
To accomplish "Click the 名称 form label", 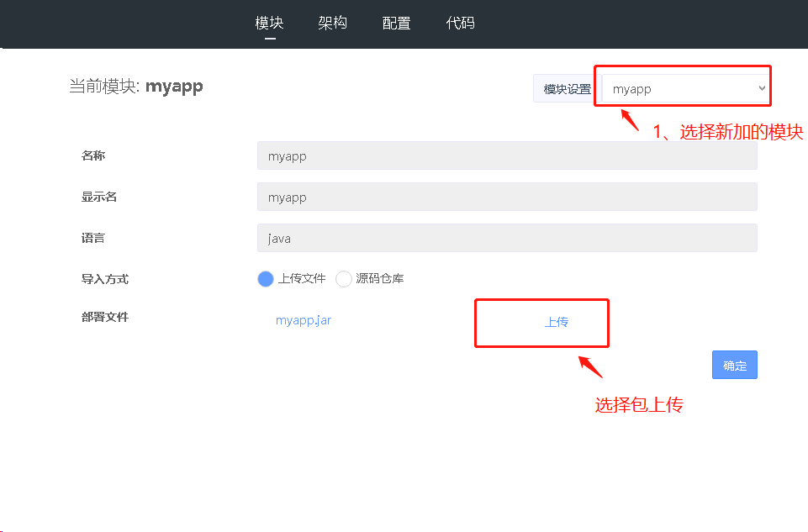I will pyautogui.click(x=93, y=155).
